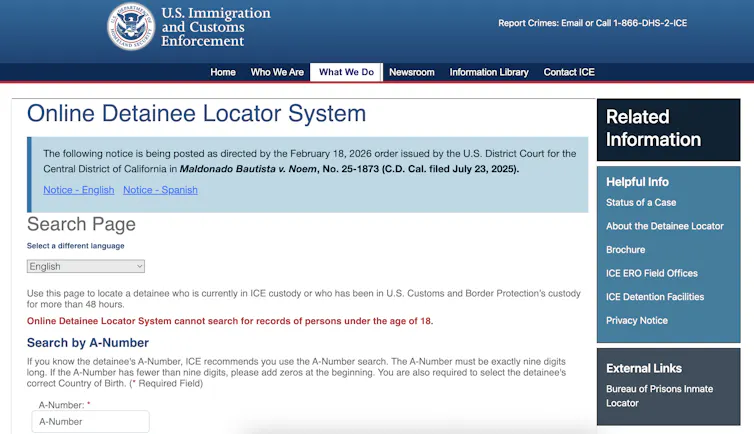The height and width of the screenshot is (434, 754).
Task: Open Bureau of Prisons Inmate Locator link
Action: click(x=659, y=396)
